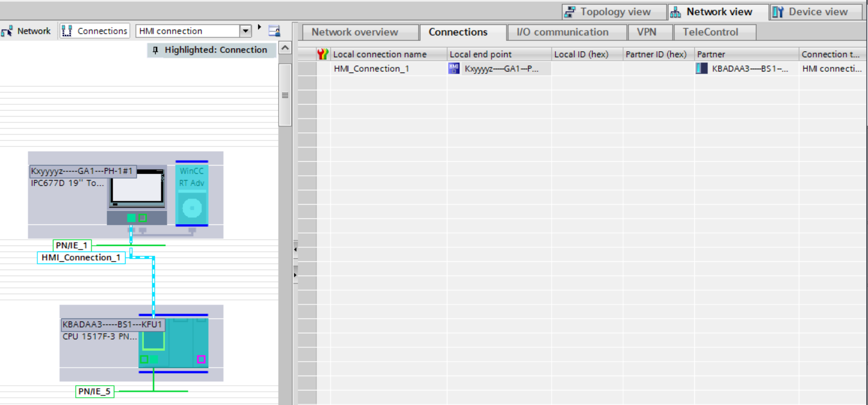Viewport: 868px width, 405px height.
Task: Sort by Local connection name column
Action: point(389,54)
